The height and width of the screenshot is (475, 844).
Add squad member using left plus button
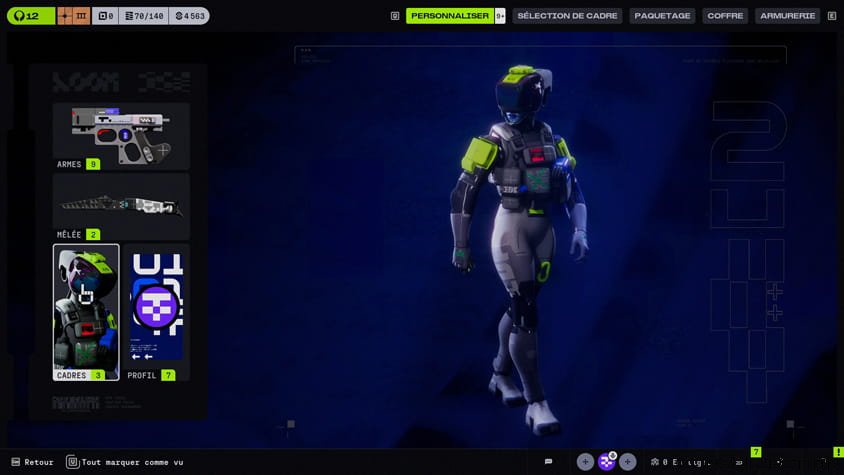pyautogui.click(x=585, y=462)
